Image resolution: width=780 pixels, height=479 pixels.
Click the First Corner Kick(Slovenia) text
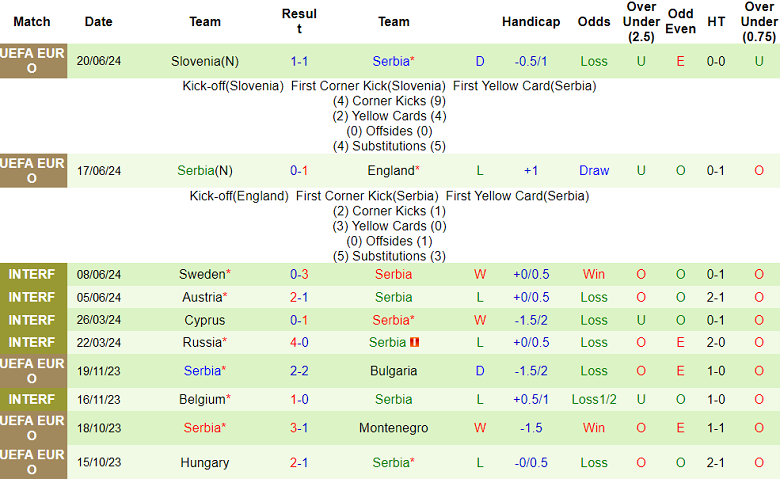(368, 86)
